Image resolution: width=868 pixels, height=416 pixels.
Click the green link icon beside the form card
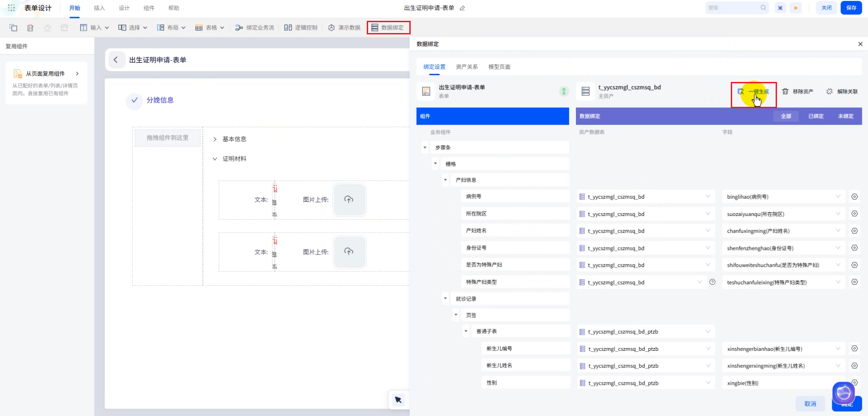click(564, 91)
